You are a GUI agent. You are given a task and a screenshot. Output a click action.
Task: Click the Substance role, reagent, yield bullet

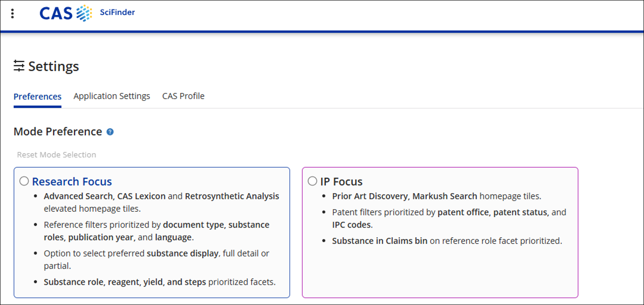coord(159,282)
